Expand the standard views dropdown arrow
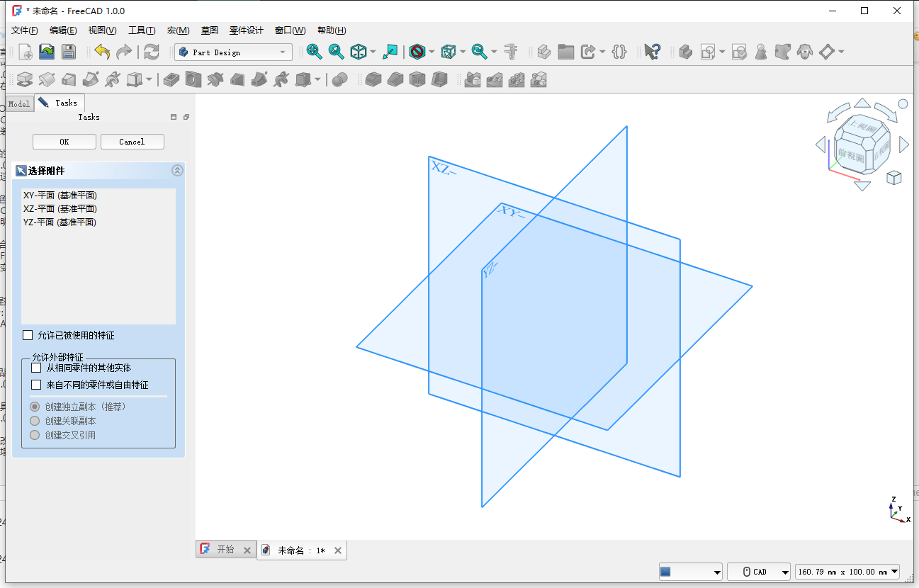Screen dimensions: 919x588 [x=373, y=52]
